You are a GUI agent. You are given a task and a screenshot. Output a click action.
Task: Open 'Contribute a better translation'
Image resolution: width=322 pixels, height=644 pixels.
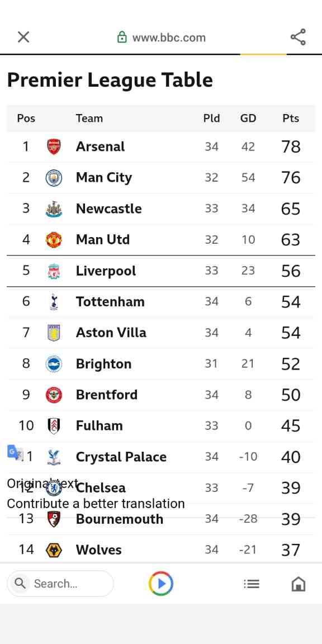point(96,504)
